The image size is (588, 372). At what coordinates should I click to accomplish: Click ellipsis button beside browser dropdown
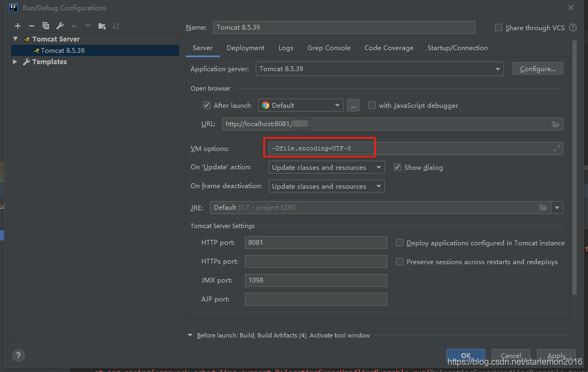(x=353, y=106)
